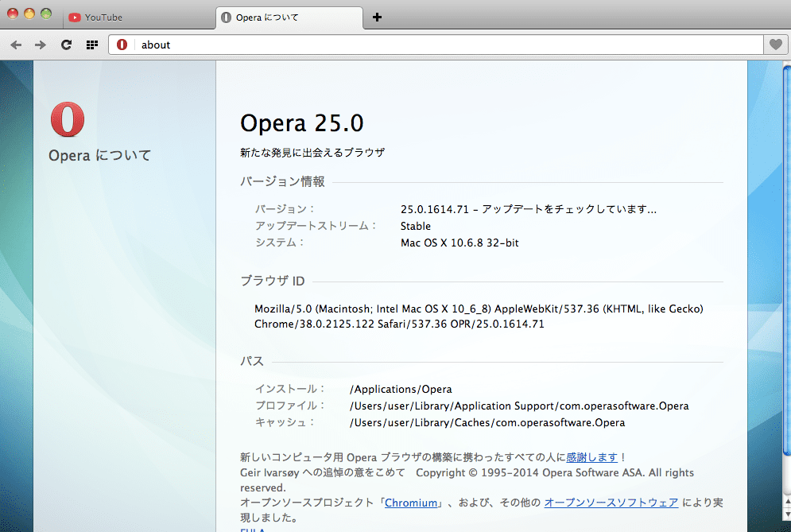Viewport: 791px width, 532px height.
Task: Click the Mozilla/5.0 user agent line
Action: pos(479,309)
